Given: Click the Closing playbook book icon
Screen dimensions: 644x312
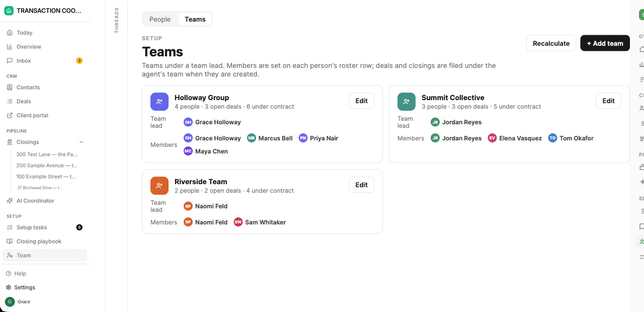Looking at the screenshot, I should 10,242.
